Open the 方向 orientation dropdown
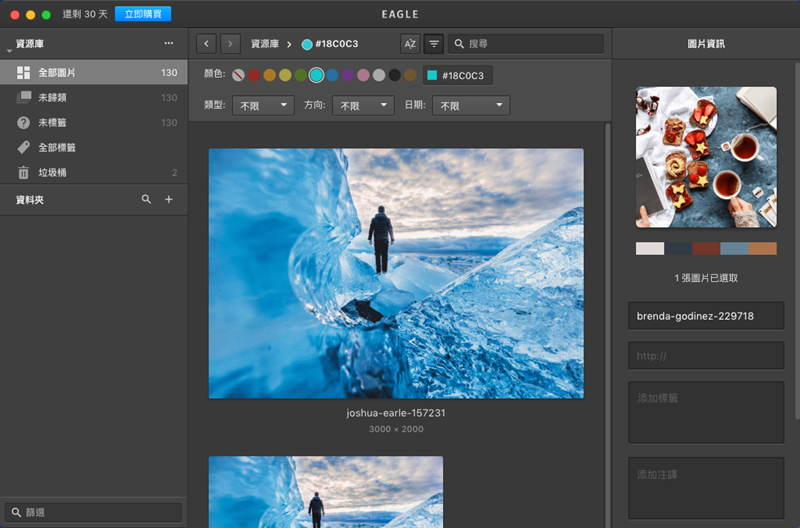Image resolution: width=800 pixels, height=528 pixels. point(361,106)
